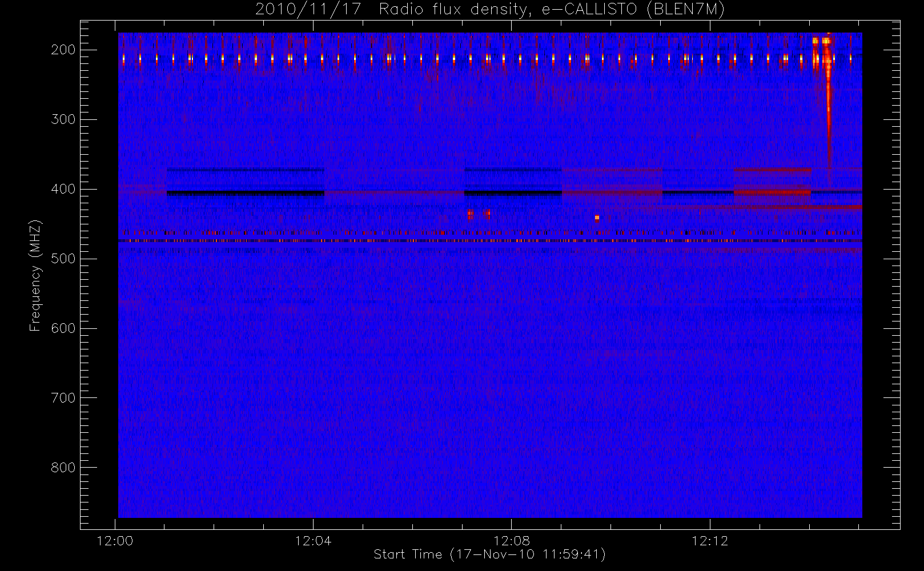Click the 12:04 time tick label
Screen dimensions: 924x571
point(313,541)
